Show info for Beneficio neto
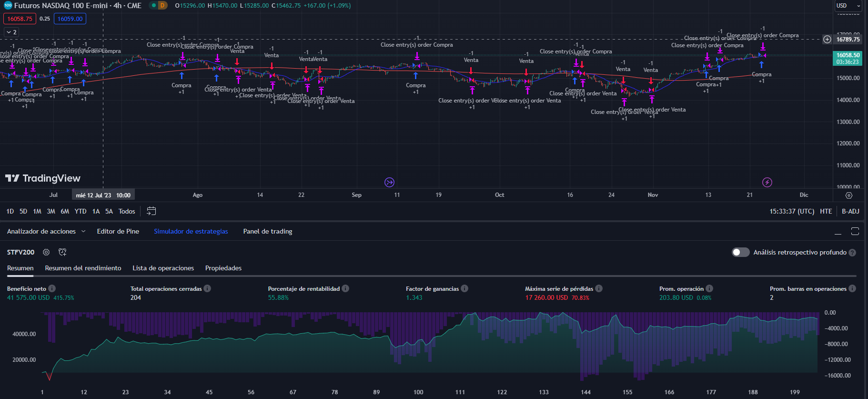This screenshot has width=868, height=399. pos(52,288)
